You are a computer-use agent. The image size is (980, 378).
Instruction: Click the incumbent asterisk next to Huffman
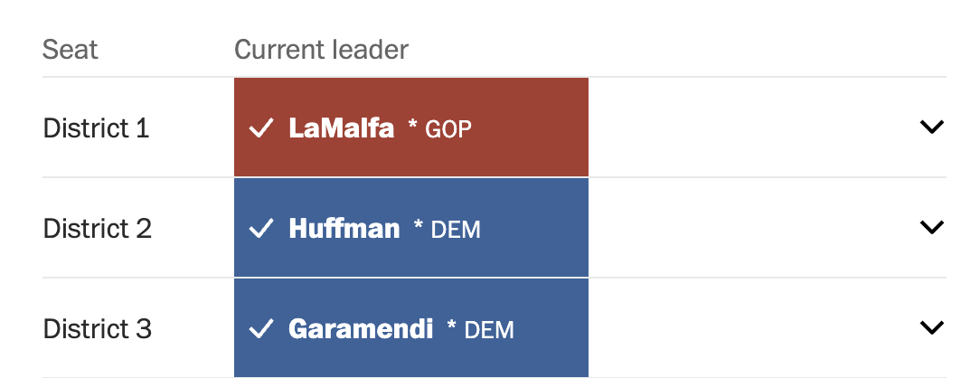419,225
